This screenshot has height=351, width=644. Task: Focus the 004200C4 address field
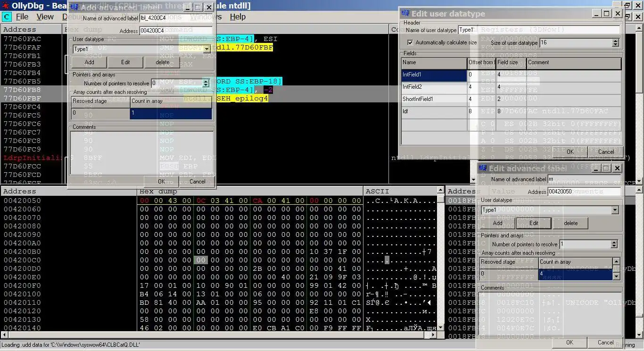[176, 31]
